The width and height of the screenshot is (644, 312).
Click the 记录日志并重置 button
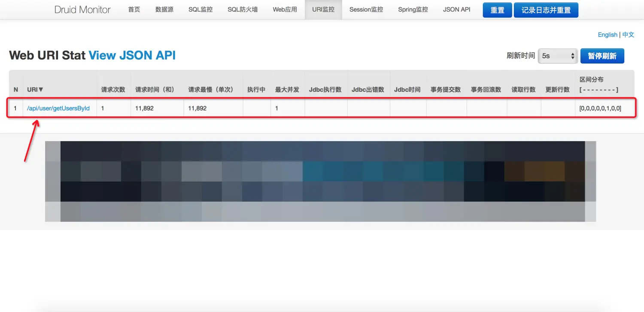coord(546,10)
